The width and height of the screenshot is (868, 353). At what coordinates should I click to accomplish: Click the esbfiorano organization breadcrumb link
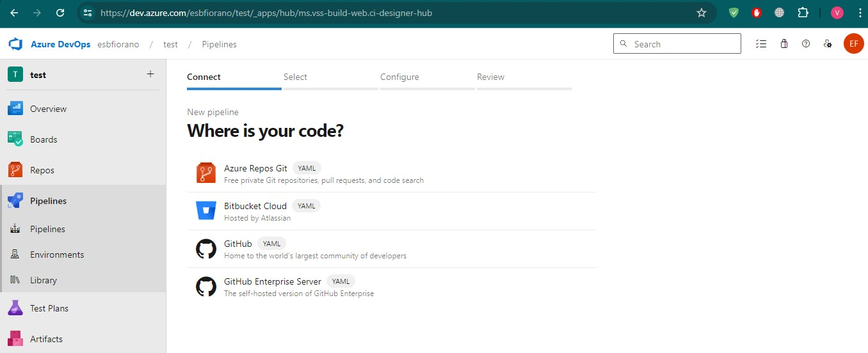[118, 44]
